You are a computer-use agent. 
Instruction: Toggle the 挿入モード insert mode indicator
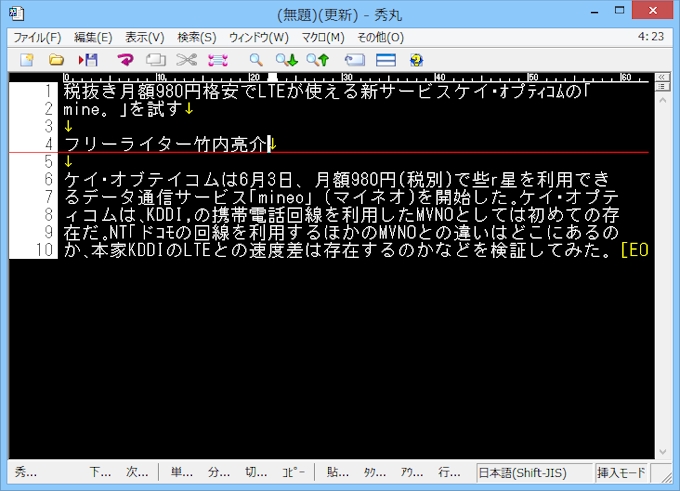pyautogui.click(x=621, y=472)
